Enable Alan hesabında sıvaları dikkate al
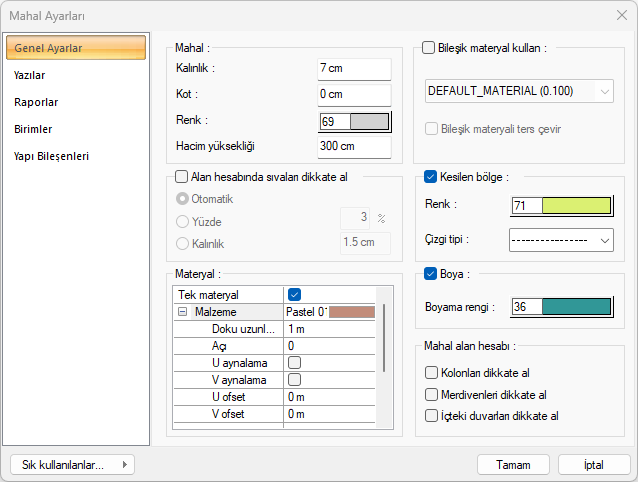Screen dimensions: 638x482 pos(181,177)
